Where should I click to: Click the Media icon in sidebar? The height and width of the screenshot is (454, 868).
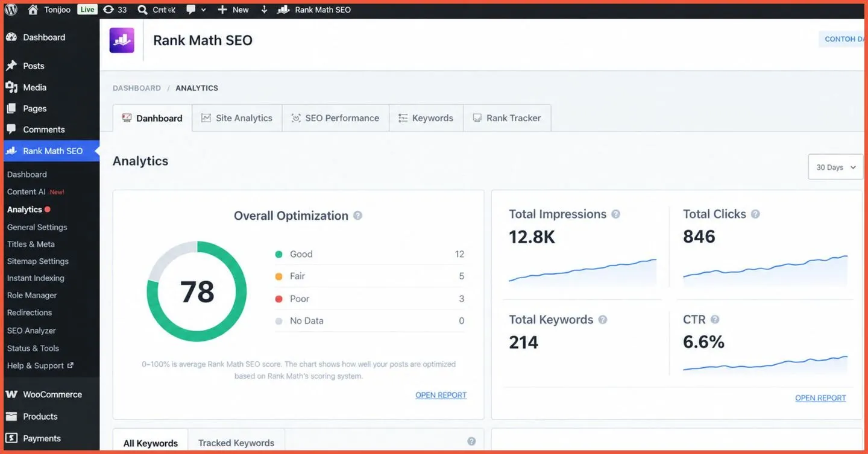pos(11,87)
